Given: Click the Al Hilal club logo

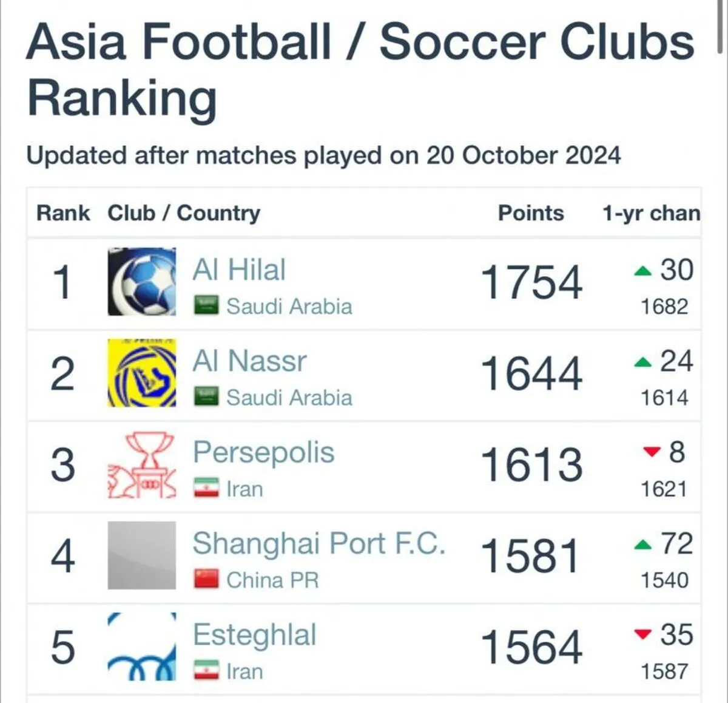Looking at the screenshot, I should 142,282.
